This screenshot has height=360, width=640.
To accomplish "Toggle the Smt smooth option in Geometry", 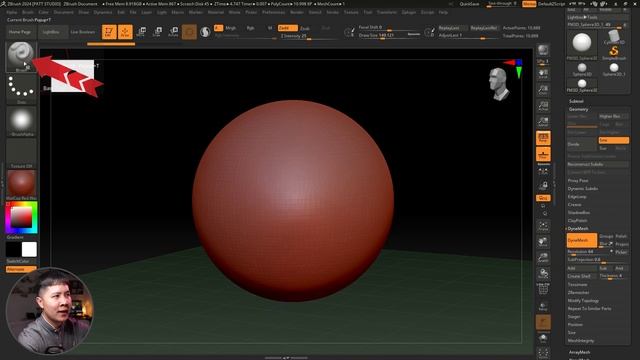I will click(x=613, y=140).
